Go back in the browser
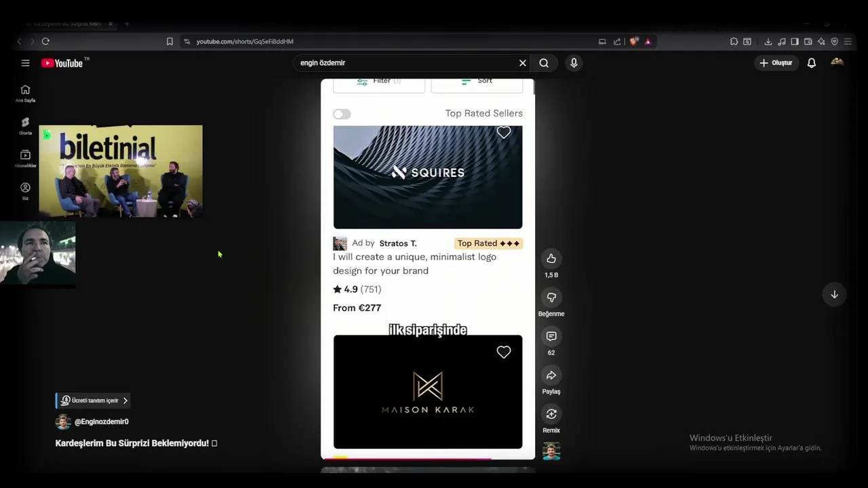 coord(19,41)
